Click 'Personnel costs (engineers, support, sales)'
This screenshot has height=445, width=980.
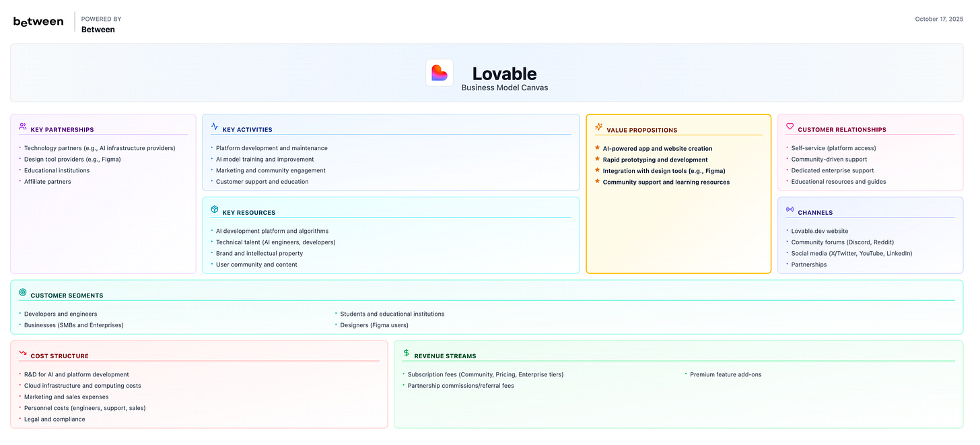click(x=85, y=408)
